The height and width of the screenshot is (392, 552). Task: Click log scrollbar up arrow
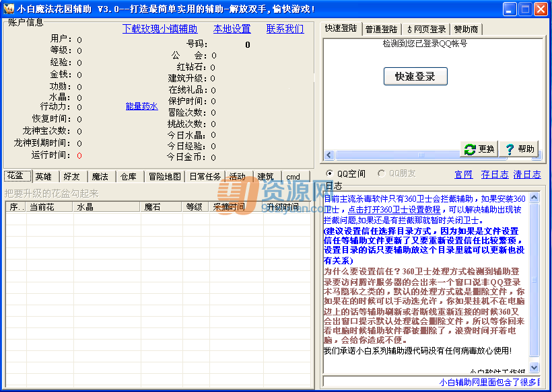pos(534,197)
